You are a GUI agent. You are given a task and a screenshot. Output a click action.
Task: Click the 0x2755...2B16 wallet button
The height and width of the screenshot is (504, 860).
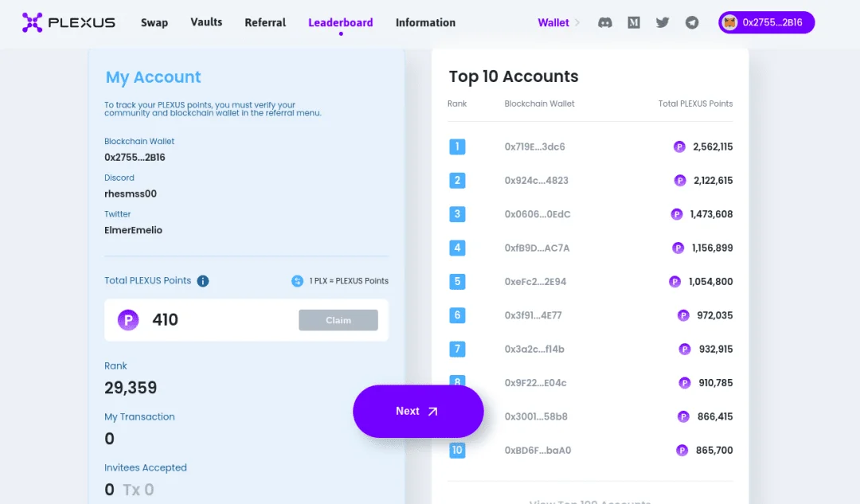[x=766, y=22]
